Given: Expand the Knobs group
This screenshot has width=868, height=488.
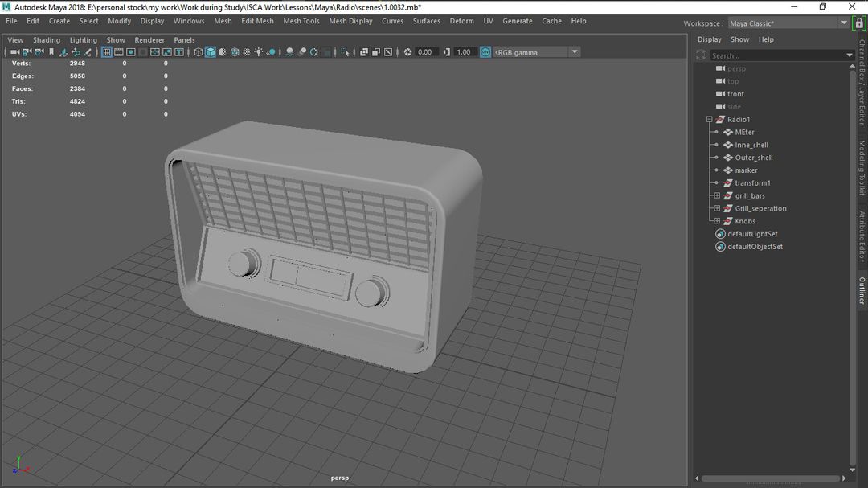Looking at the screenshot, I should point(717,221).
